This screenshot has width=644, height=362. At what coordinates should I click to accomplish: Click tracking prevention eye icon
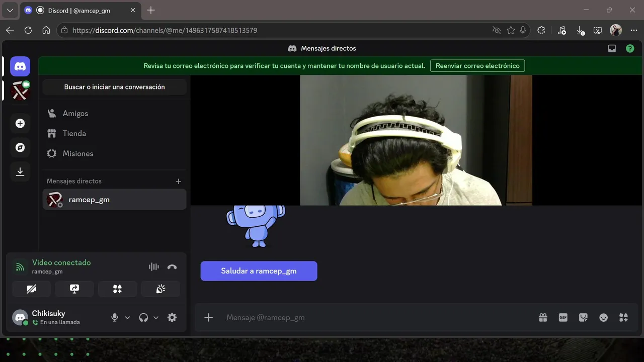497,30
